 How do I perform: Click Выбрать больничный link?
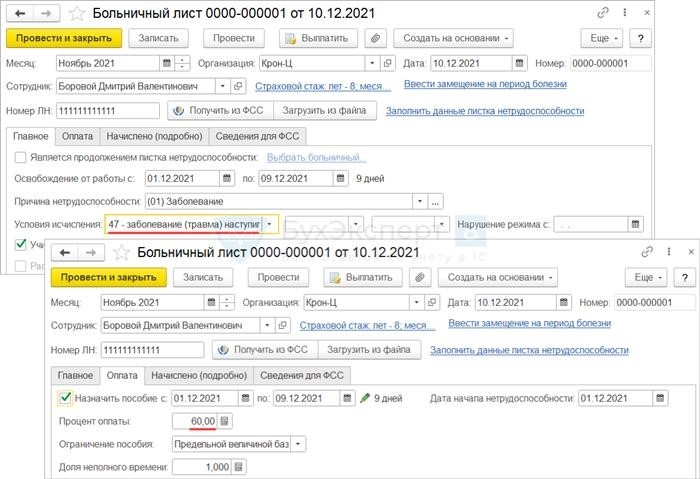coord(317,158)
